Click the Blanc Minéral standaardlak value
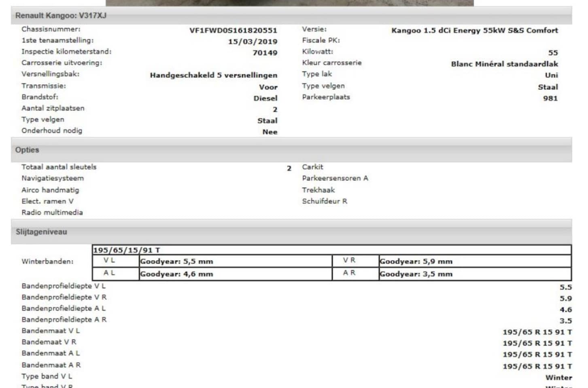588x388 pixels. (504, 64)
